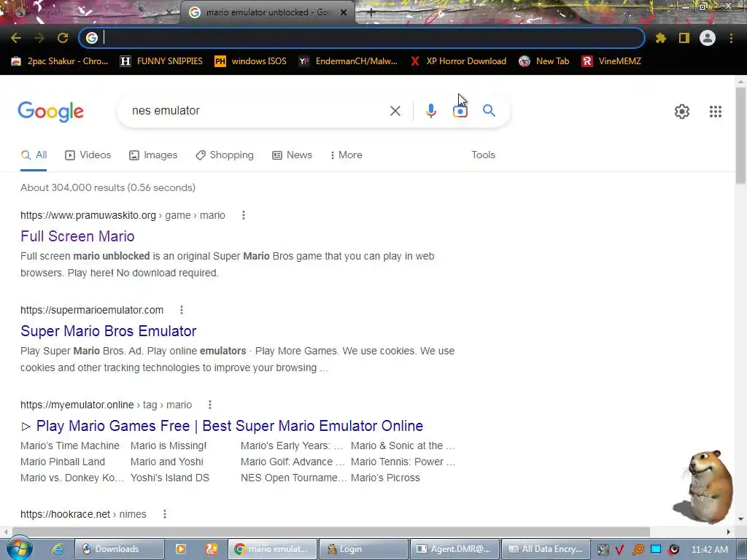Open the Mario is Missing! sitelink
The image size is (747, 560).
(x=169, y=446)
